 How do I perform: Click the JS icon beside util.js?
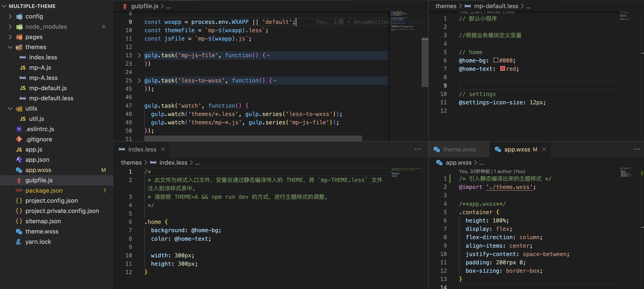point(23,119)
